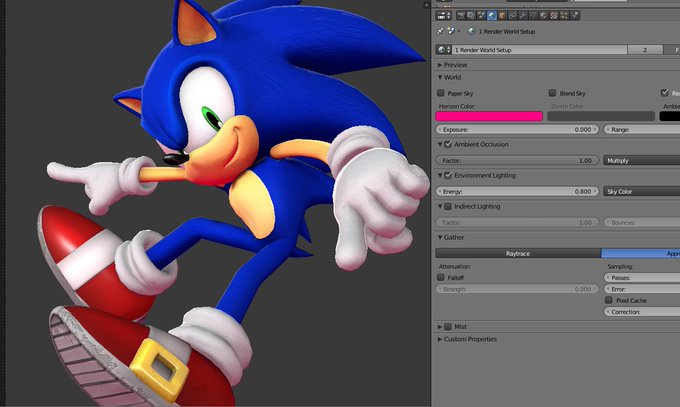Enable the Pixel Cache checkbox
Viewport: 680px width, 407px height.
click(609, 300)
